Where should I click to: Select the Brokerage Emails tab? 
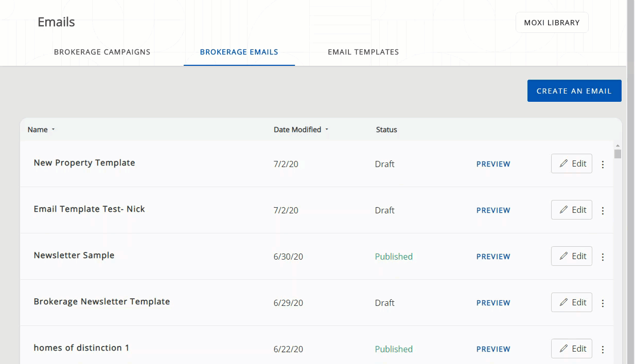pyautogui.click(x=239, y=52)
